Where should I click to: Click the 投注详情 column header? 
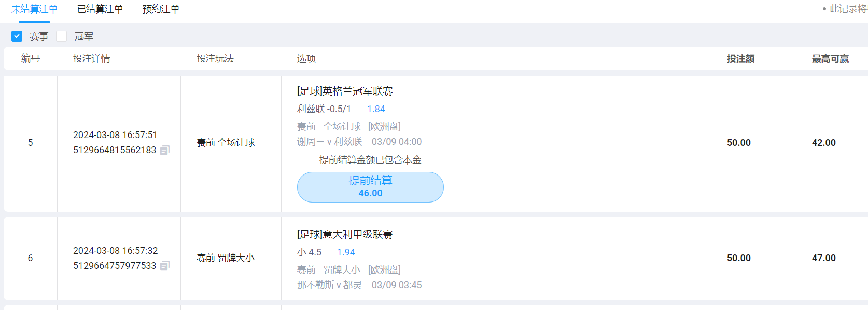(92, 59)
